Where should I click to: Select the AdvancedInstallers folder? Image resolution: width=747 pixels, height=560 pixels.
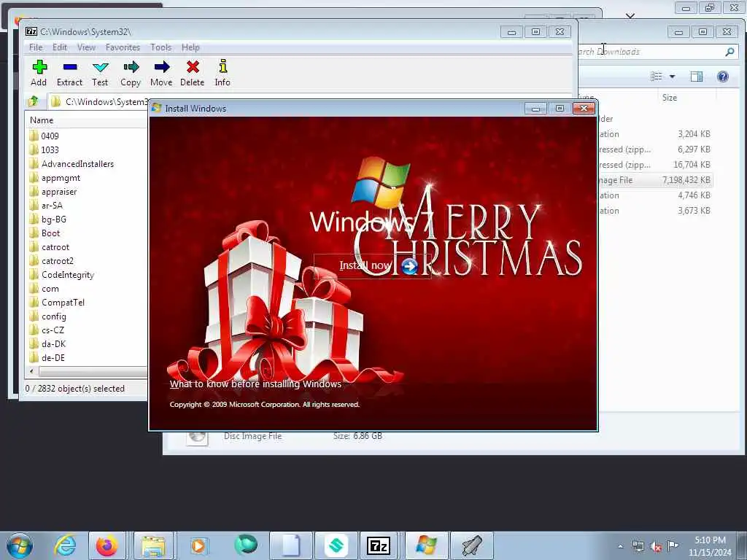tap(77, 164)
